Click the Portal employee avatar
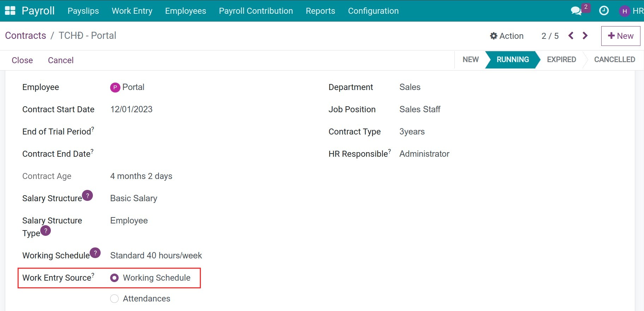Screen dimensions: 644x311 pos(115,87)
